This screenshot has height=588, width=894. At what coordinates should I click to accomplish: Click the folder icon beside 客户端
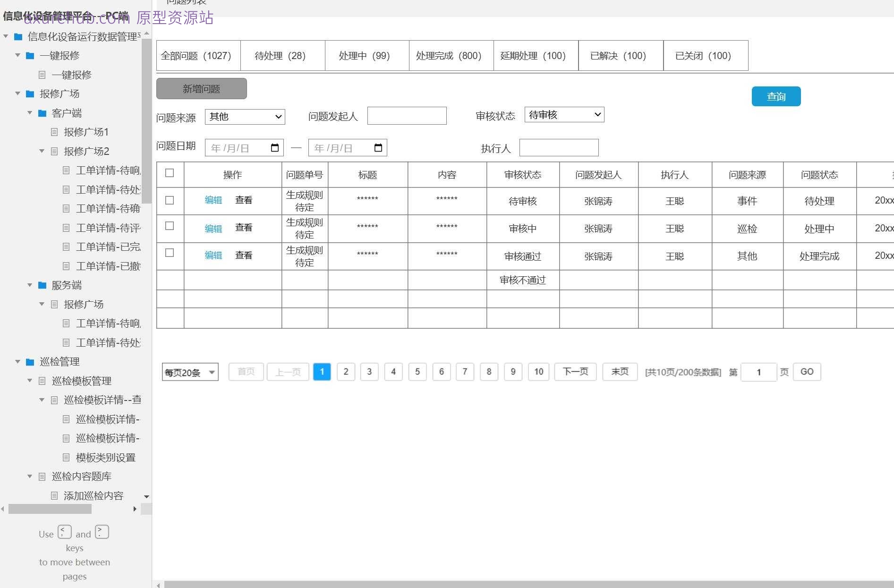43,113
